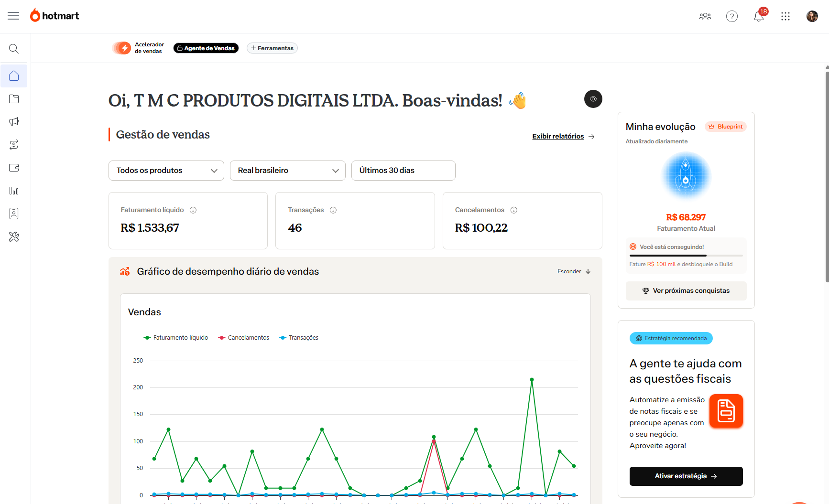Screen dimensions: 829x504
Task: Open the notifications bell
Action: coord(759,16)
